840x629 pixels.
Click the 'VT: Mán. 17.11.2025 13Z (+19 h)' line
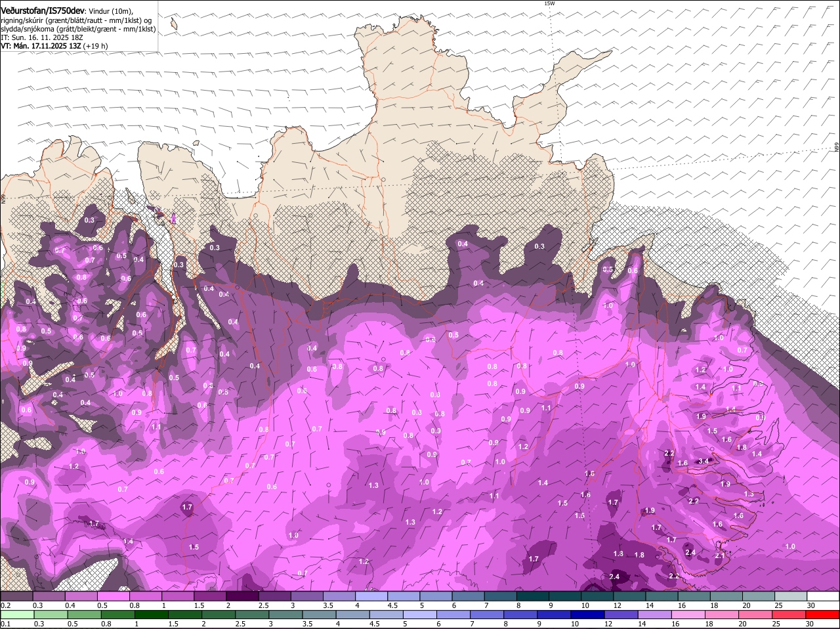[54, 46]
